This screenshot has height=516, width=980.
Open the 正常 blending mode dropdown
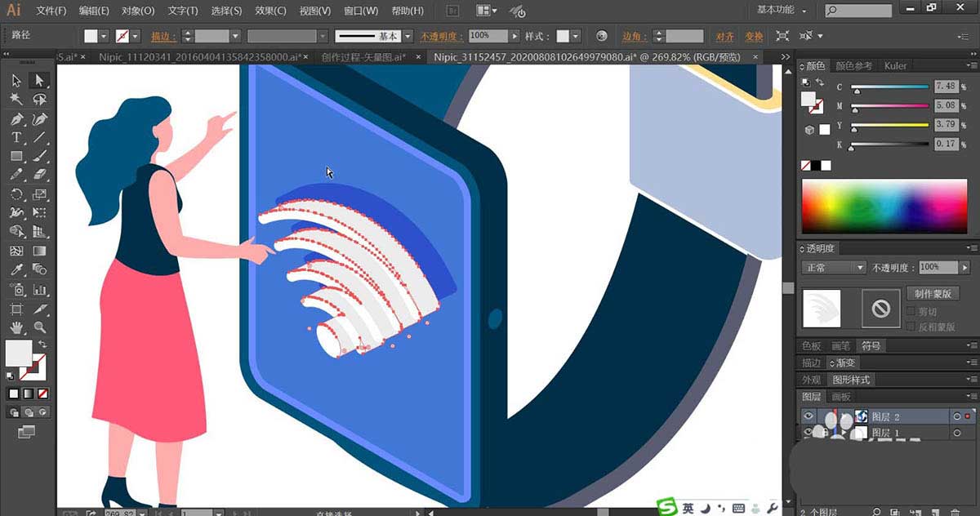(x=834, y=267)
